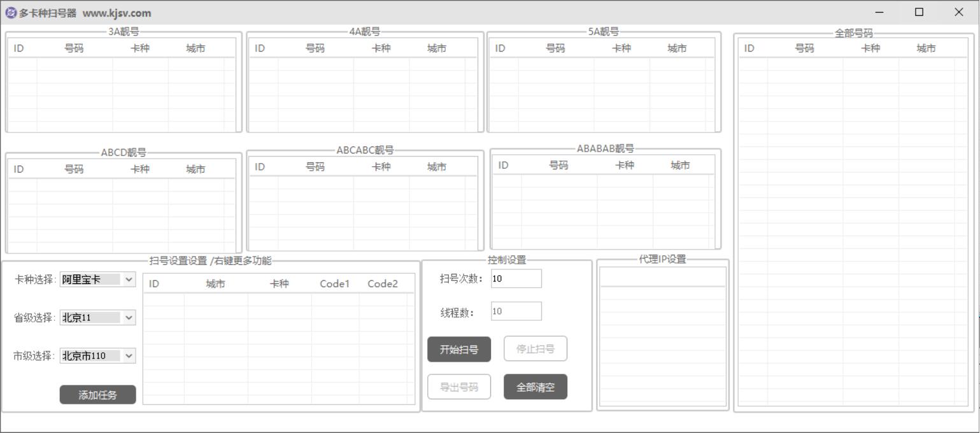Click the Code1 column header in task list
This screenshot has height=433, width=980.
[335, 283]
